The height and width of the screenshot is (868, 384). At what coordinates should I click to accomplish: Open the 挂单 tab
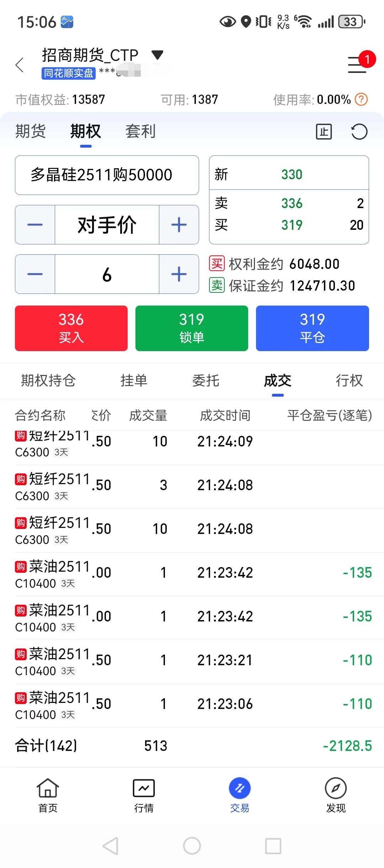(x=134, y=381)
